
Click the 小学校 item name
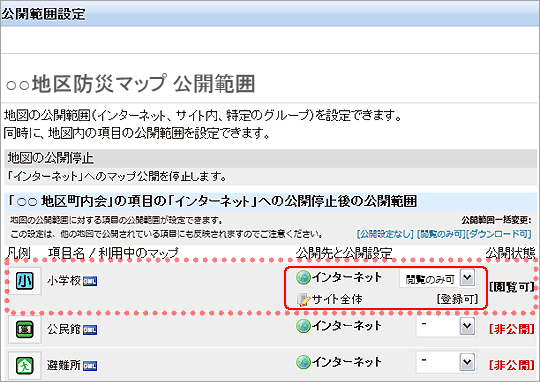(x=64, y=281)
